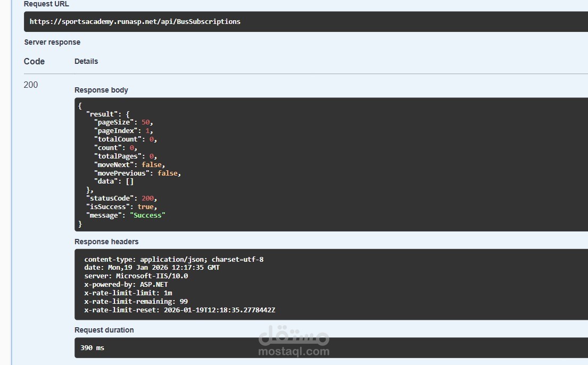Click the "count": 0 line
Screen dimensions: 588x365
pyautogui.click(x=115, y=148)
